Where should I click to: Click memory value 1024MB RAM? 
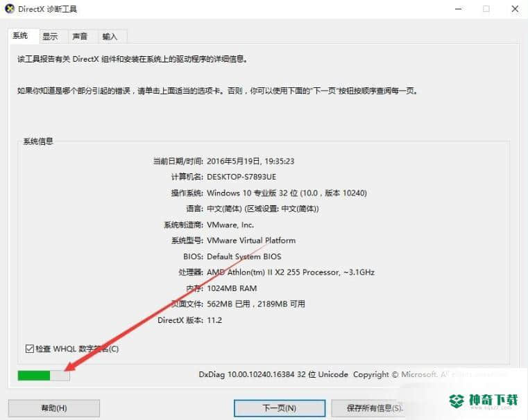(x=232, y=288)
